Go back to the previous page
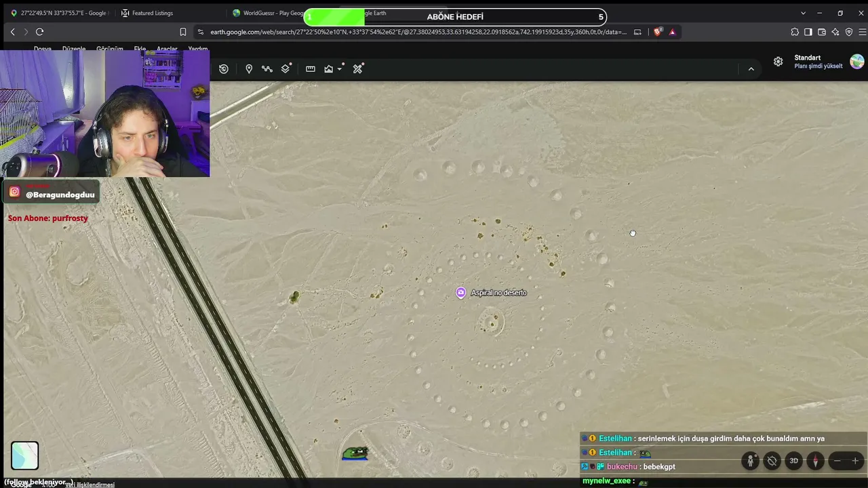This screenshot has height=488, width=868. [x=12, y=32]
